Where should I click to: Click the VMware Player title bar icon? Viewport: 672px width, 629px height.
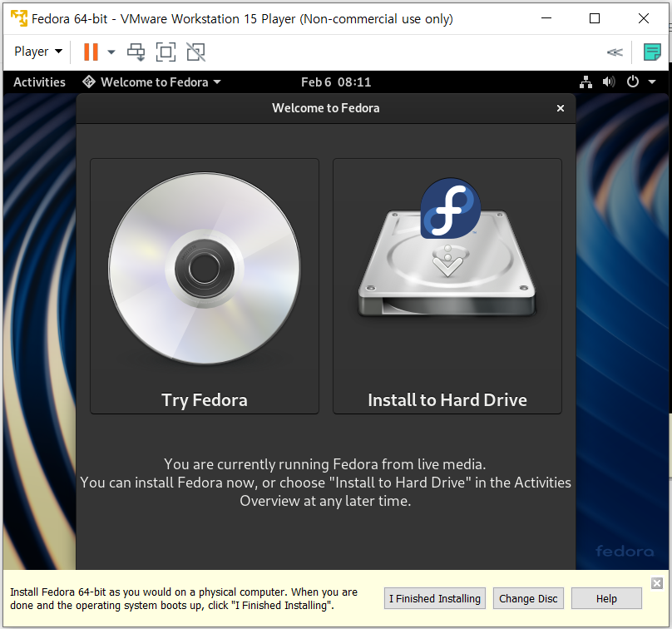19,18
